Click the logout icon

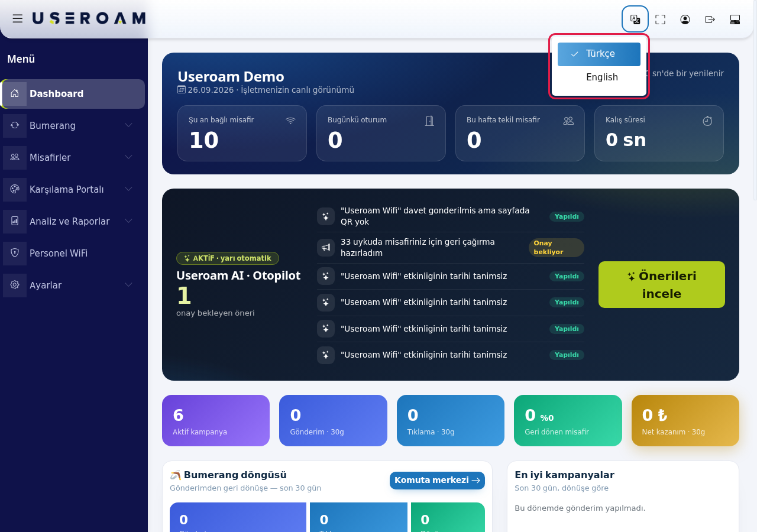point(710,20)
